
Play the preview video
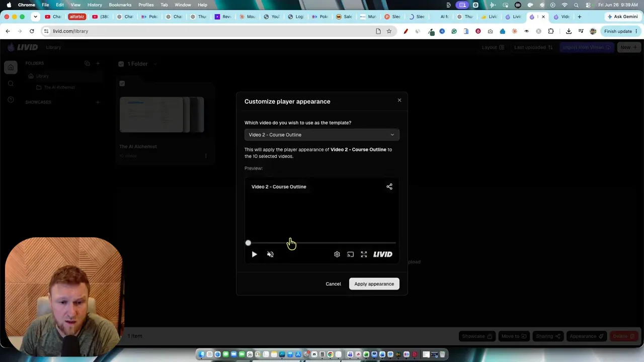[254, 254]
